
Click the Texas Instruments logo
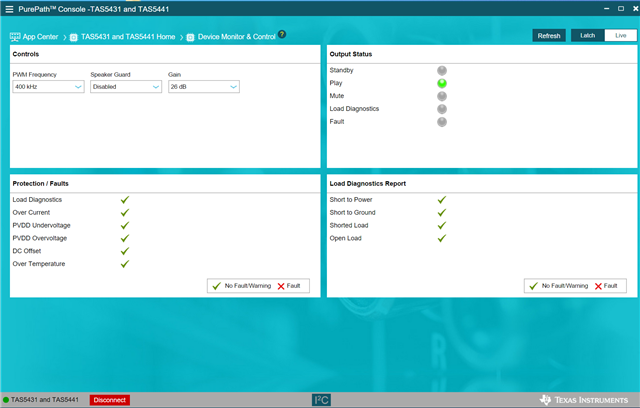pos(584,400)
